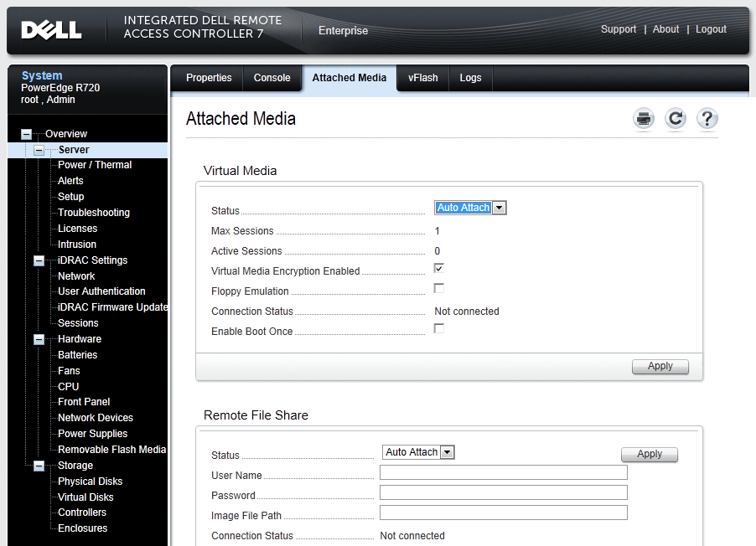
Task: Open Physical Disks in the tree
Action: (91, 482)
